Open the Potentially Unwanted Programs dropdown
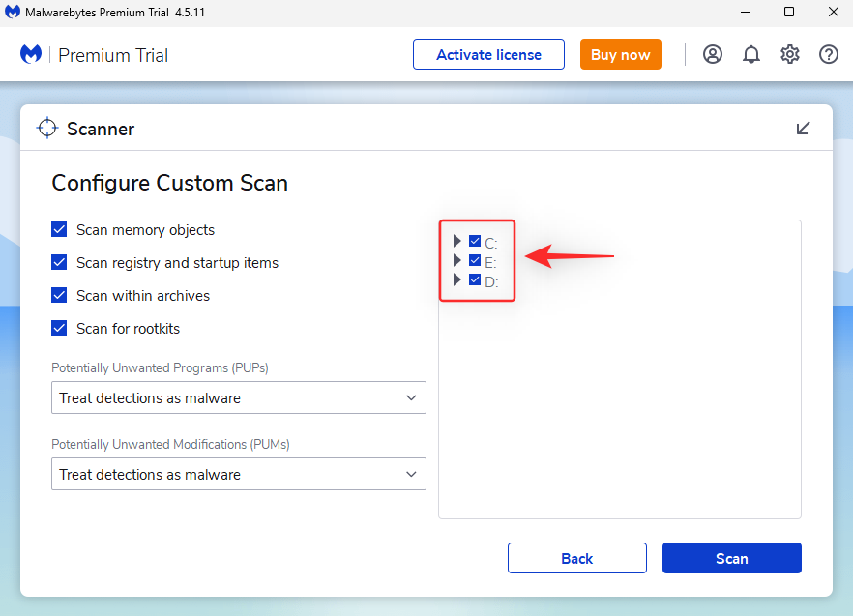Image resolution: width=853 pixels, height=616 pixels. [238, 398]
